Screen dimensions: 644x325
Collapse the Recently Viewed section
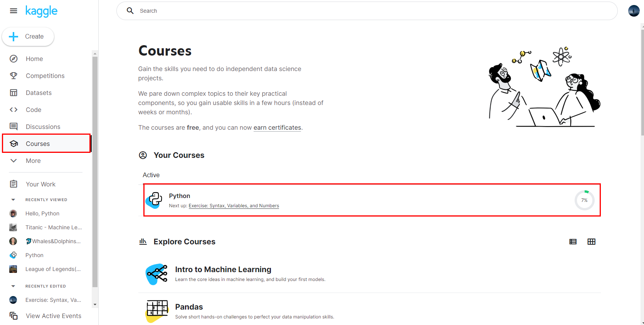[x=13, y=200]
